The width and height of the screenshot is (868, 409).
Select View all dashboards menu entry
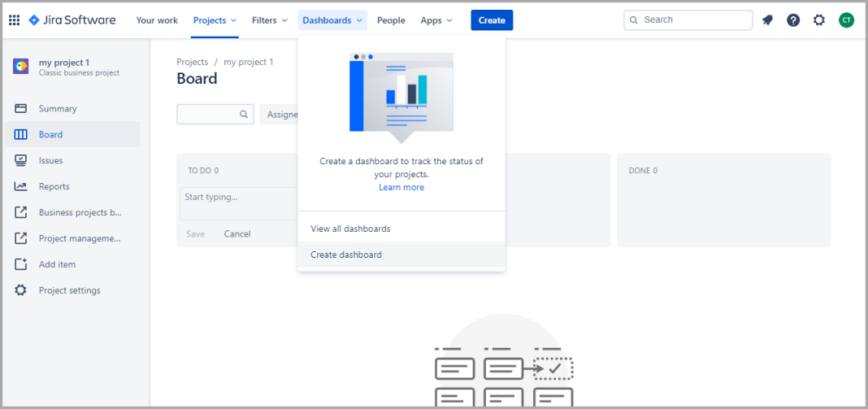pos(350,228)
